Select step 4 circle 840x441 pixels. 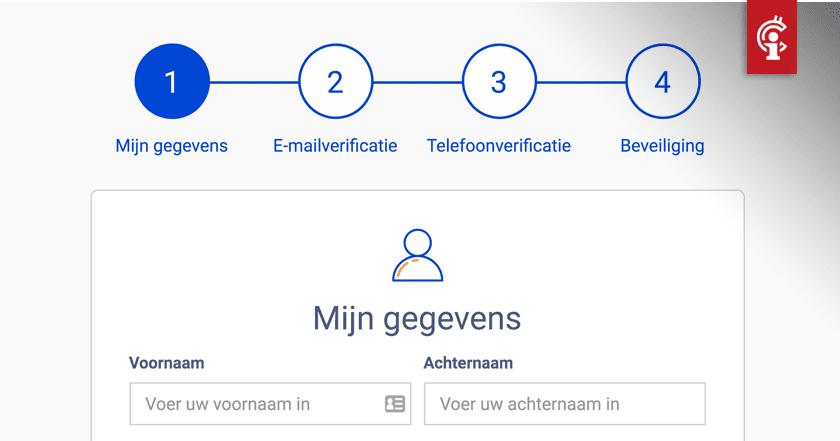[x=663, y=81]
